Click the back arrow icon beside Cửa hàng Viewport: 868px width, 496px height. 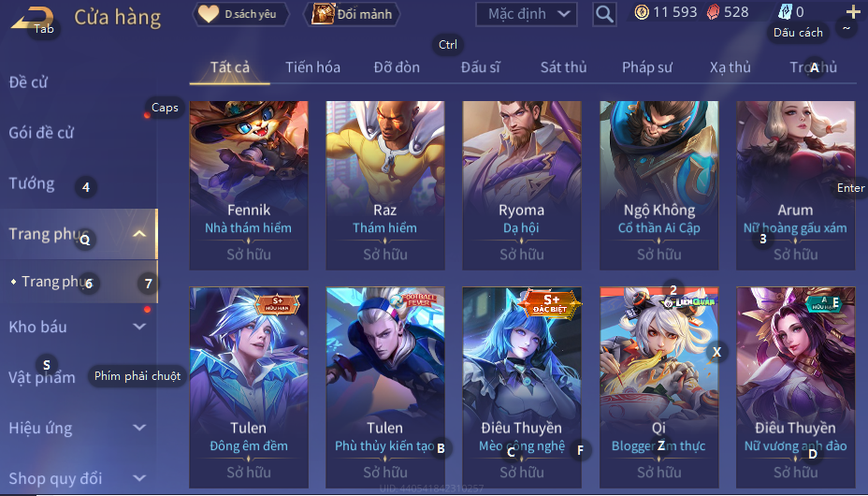click(32, 18)
